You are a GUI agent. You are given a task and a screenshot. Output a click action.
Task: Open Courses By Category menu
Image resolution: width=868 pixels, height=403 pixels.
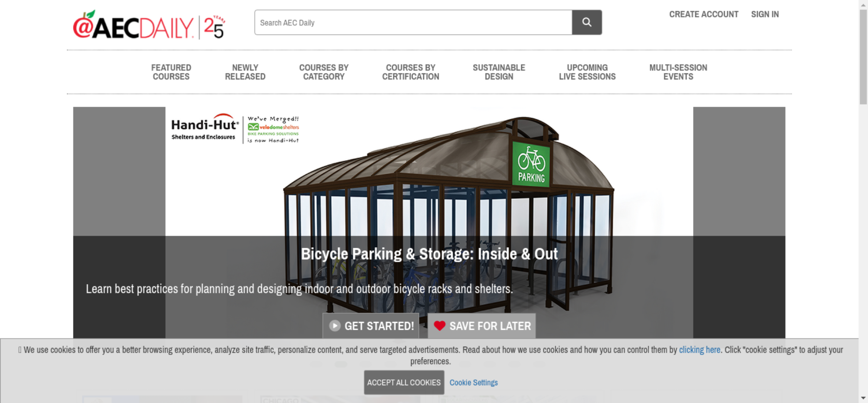[324, 72]
